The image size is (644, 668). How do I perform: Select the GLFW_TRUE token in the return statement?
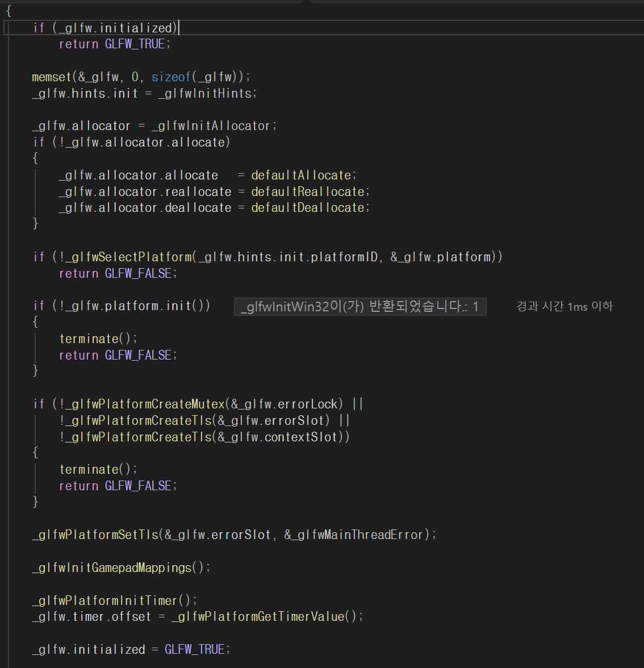135,44
